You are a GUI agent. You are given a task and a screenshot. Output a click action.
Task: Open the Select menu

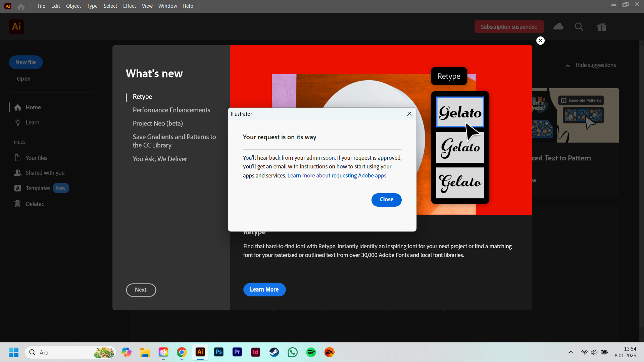tap(110, 6)
